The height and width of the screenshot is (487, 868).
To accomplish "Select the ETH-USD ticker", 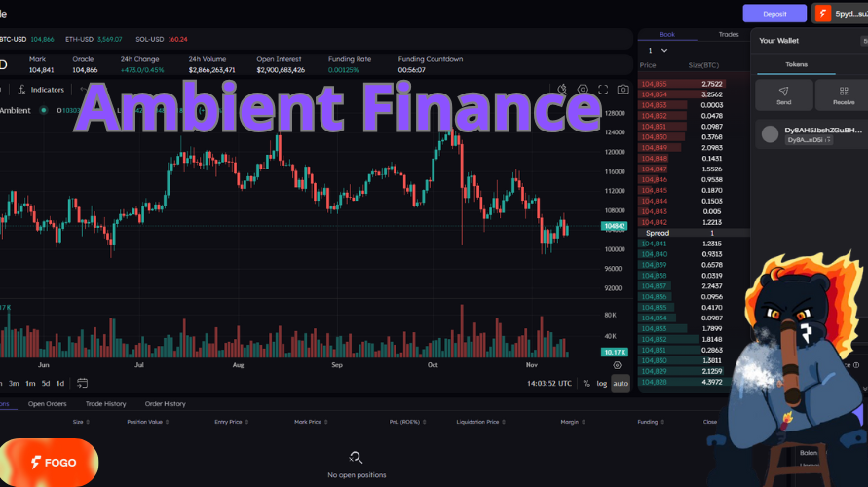I will pyautogui.click(x=94, y=39).
